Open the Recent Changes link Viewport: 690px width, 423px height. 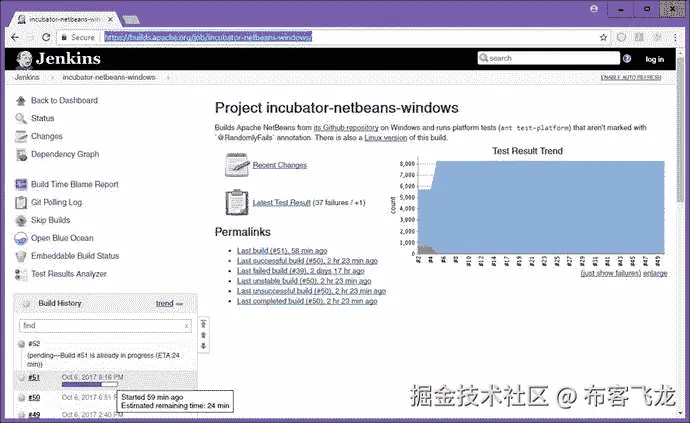(280, 165)
